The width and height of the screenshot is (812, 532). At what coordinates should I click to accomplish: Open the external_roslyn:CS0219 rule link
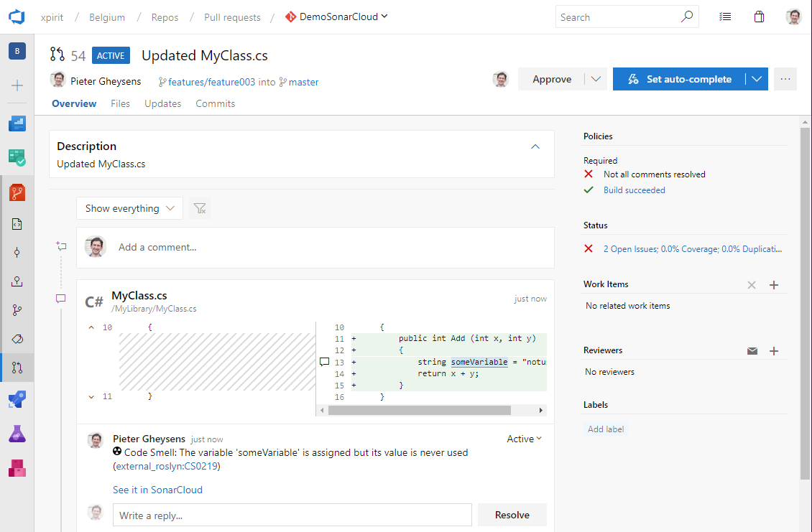[167, 466]
